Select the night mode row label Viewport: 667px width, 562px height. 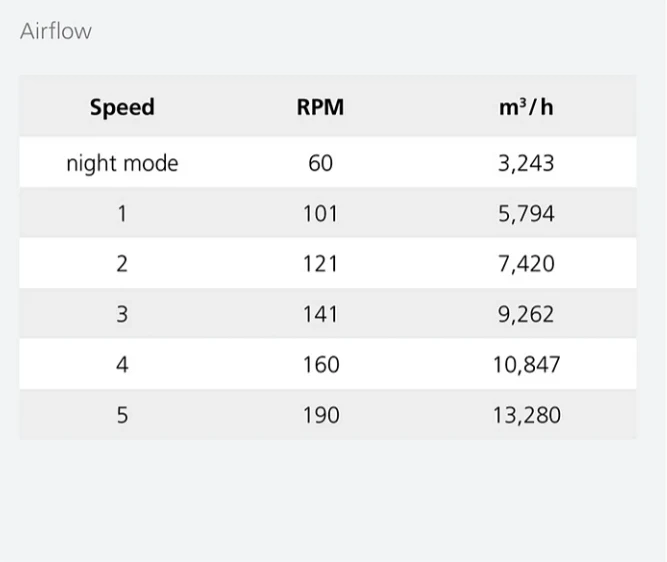122,163
